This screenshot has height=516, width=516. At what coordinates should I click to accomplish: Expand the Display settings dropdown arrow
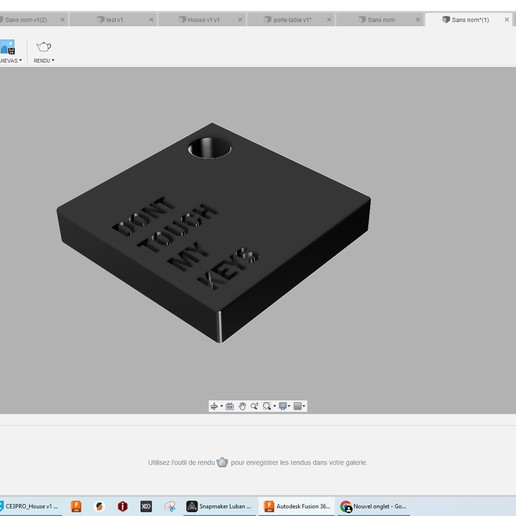[289, 406]
